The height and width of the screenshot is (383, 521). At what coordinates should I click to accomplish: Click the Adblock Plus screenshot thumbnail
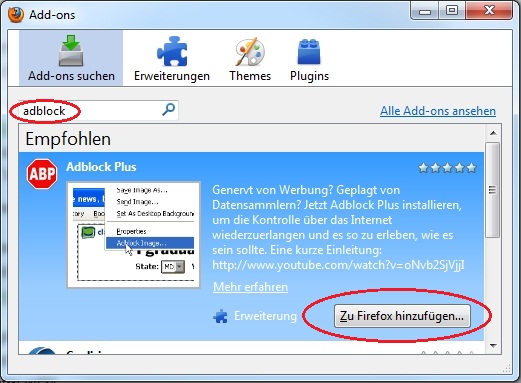click(x=133, y=235)
